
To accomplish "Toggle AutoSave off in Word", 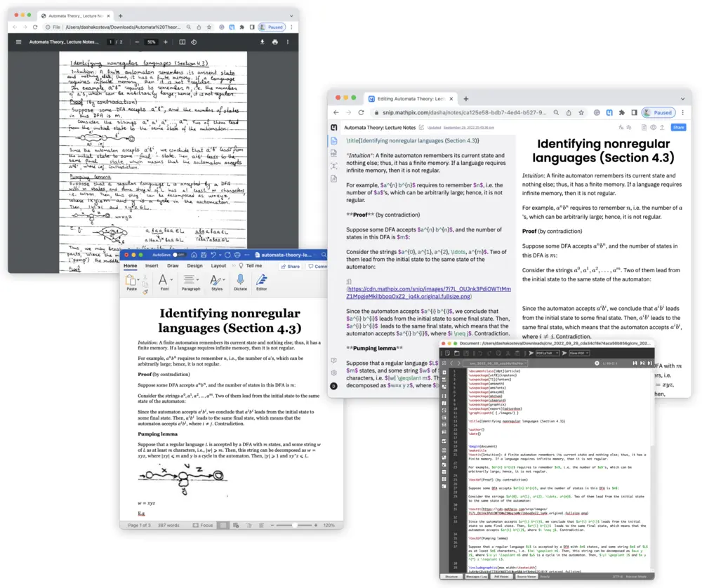I will coord(175,255).
